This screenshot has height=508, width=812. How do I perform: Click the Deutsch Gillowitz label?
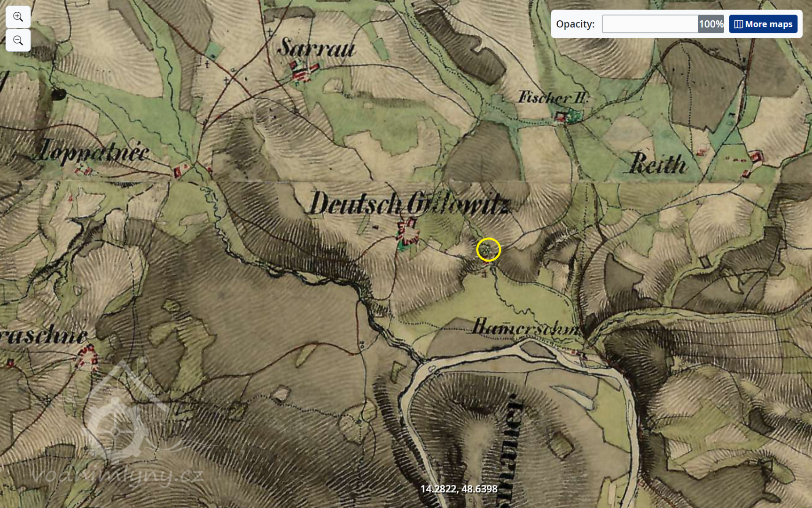409,203
